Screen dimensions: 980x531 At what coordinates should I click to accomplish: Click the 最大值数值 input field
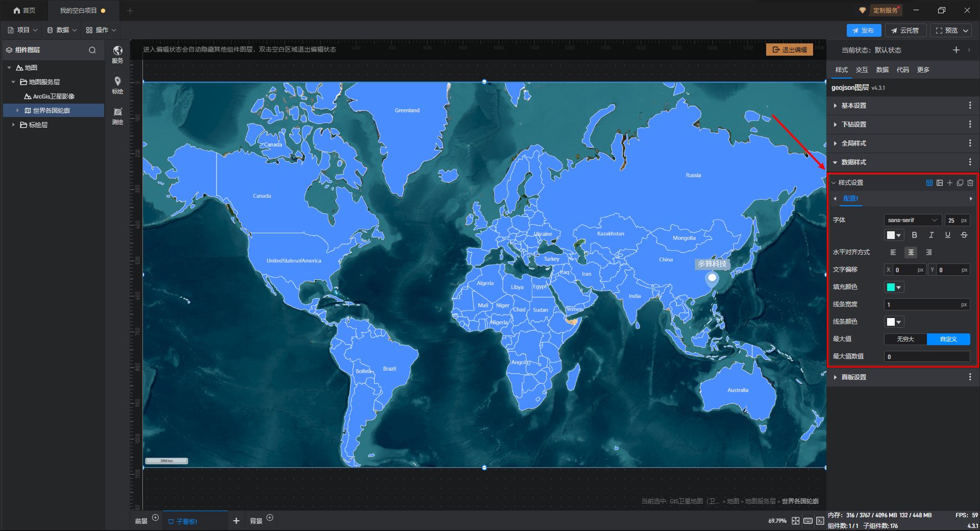tap(927, 356)
